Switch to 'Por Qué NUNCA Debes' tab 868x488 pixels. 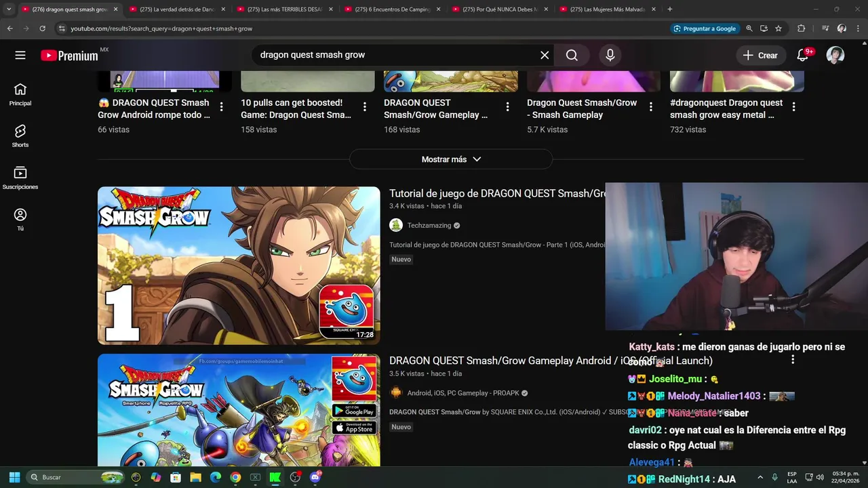[500, 9]
